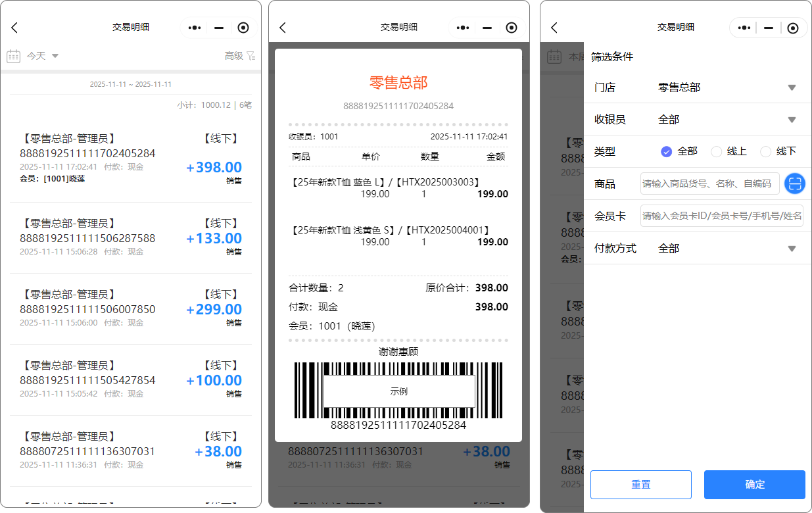The height and width of the screenshot is (513, 812).
Task: Click the 确定 confirm button
Action: pyautogui.click(x=754, y=485)
